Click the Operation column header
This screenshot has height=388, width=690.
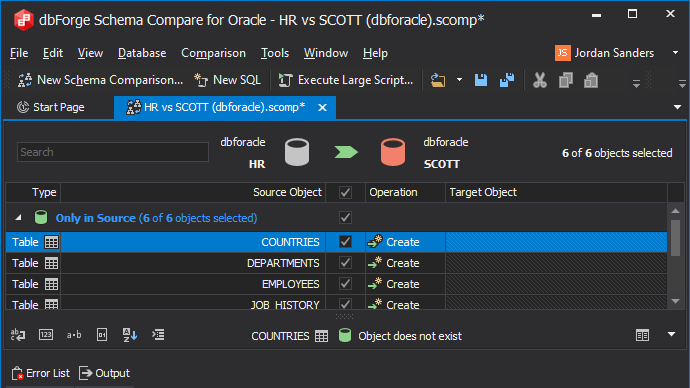[x=405, y=192]
